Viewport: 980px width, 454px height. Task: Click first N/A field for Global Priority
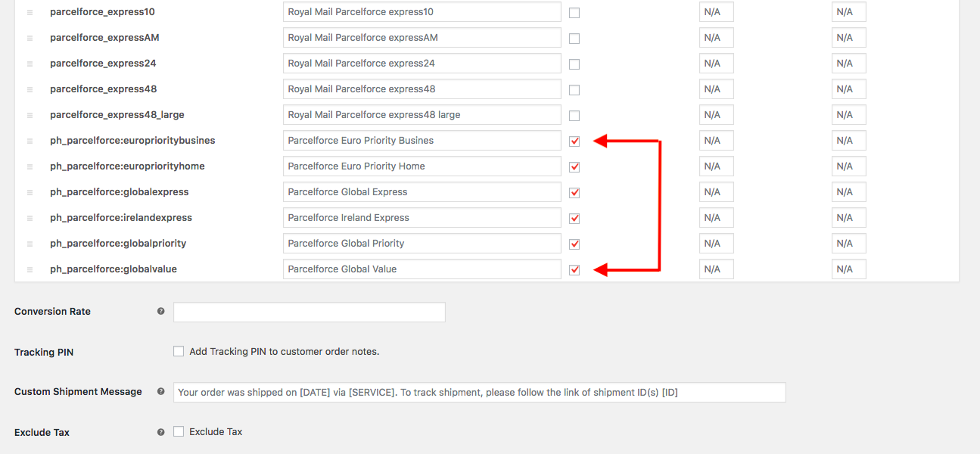(x=716, y=244)
